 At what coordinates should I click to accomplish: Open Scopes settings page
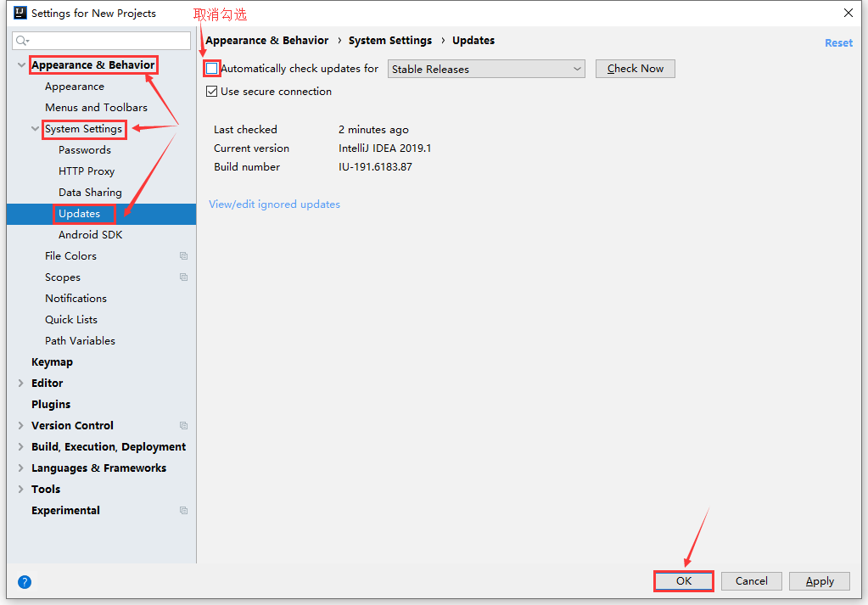(x=63, y=277)
